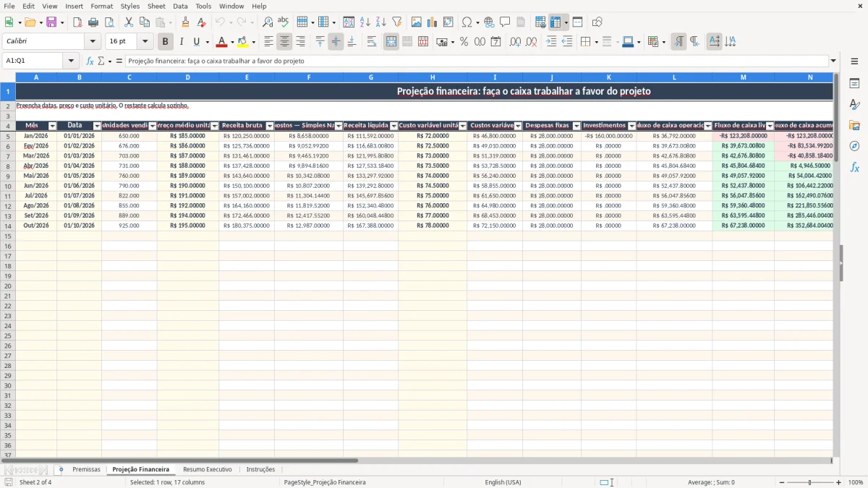
Task: Switch to Resumo Executivo sheet tab
Action: point(207,469)
